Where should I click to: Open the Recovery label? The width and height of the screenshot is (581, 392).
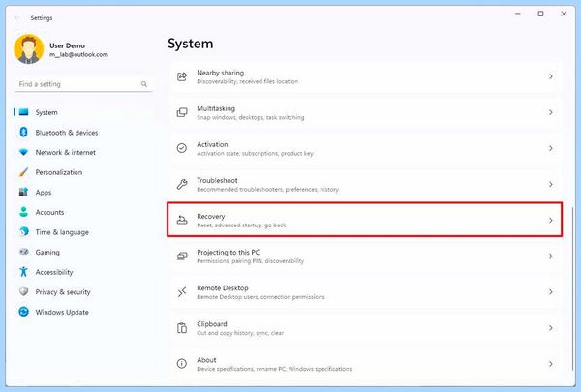[x=211, y=216]
